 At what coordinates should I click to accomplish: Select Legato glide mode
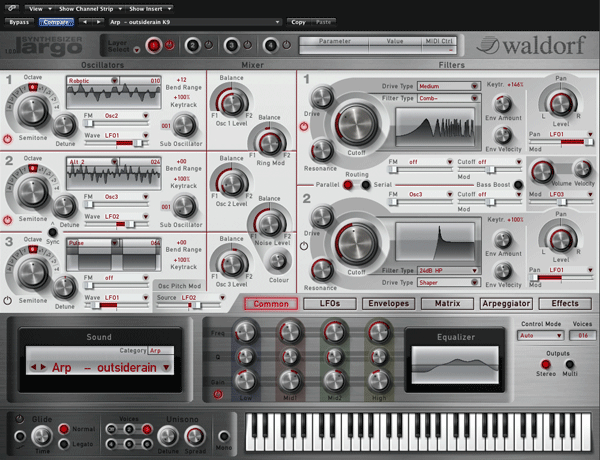[x=64, y=444]
